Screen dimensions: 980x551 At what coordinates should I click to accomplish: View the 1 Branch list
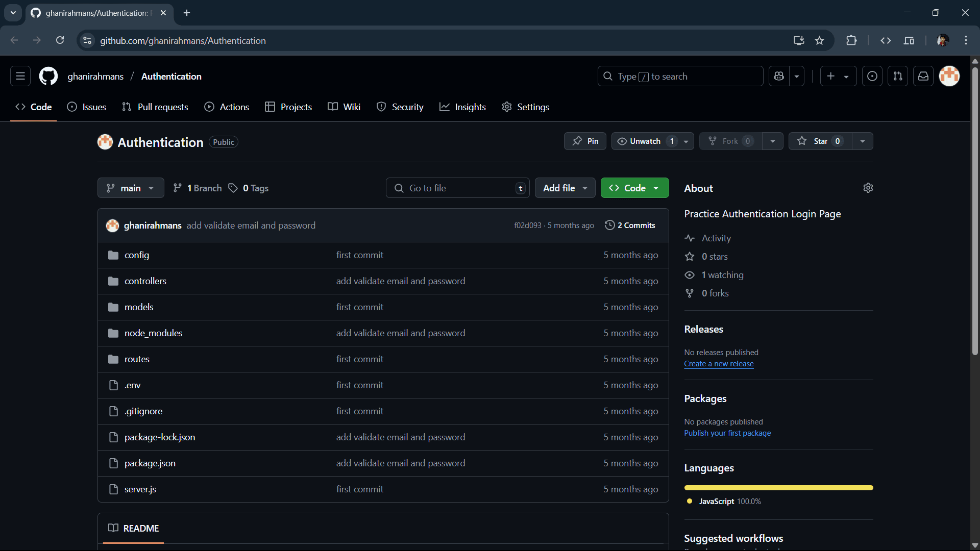pyautogui.click(x=198, y=188)
